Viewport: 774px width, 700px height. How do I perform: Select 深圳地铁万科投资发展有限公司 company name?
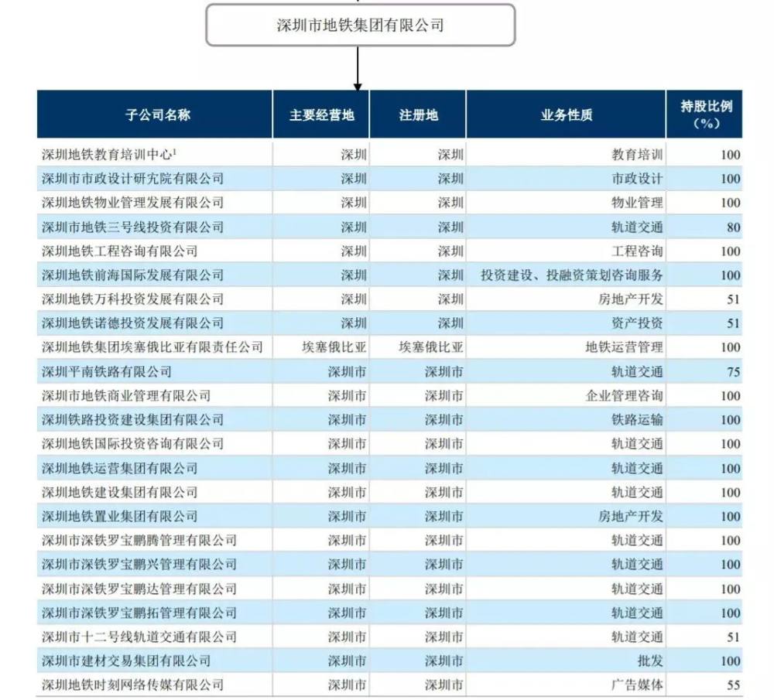pos(133,299)
